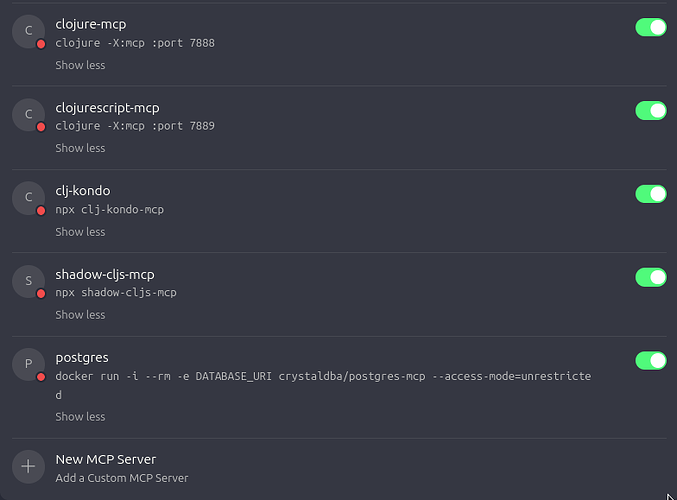Select the postgres docker run command text
677x500 pixels.
(322, 376)
